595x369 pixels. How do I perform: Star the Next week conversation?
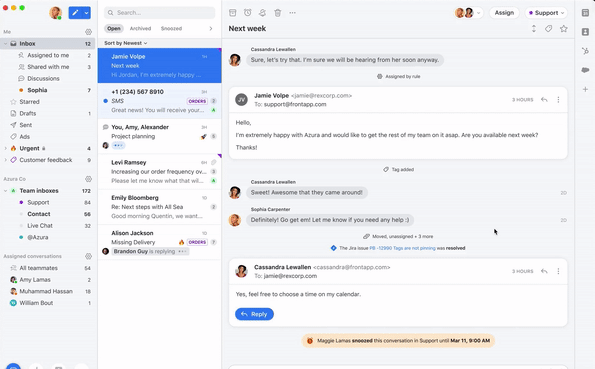click(564, 28)
